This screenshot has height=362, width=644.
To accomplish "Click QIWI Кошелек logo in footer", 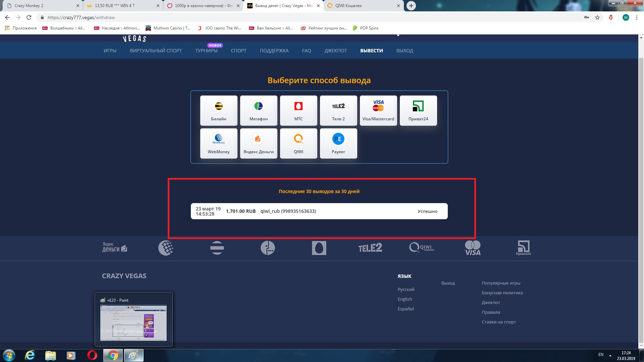I will [422, 248].
